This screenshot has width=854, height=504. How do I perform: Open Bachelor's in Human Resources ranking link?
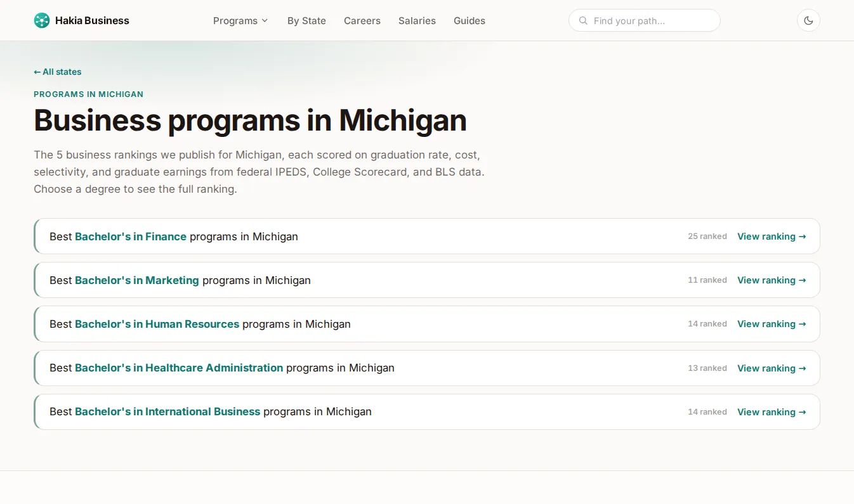(157, 324)
